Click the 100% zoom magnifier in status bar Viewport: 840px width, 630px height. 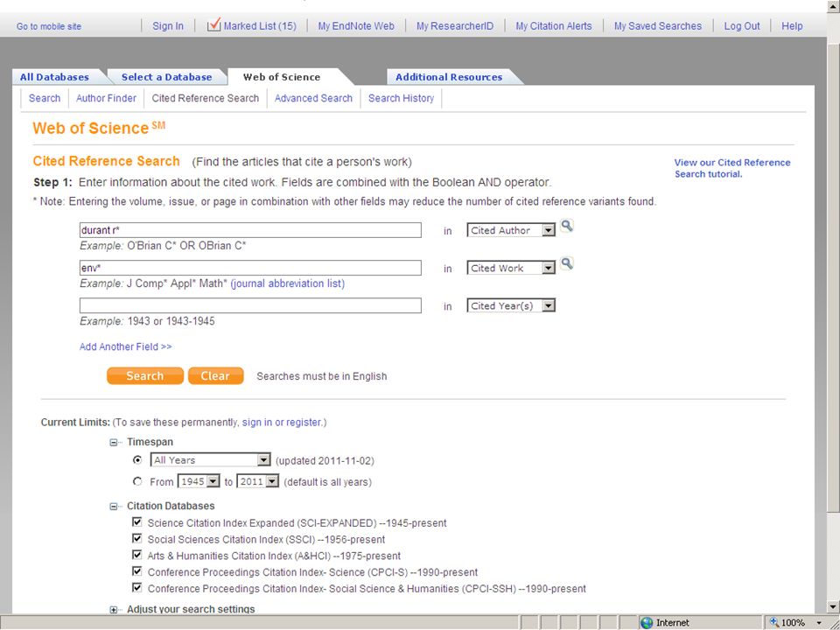tap(774, 622)
